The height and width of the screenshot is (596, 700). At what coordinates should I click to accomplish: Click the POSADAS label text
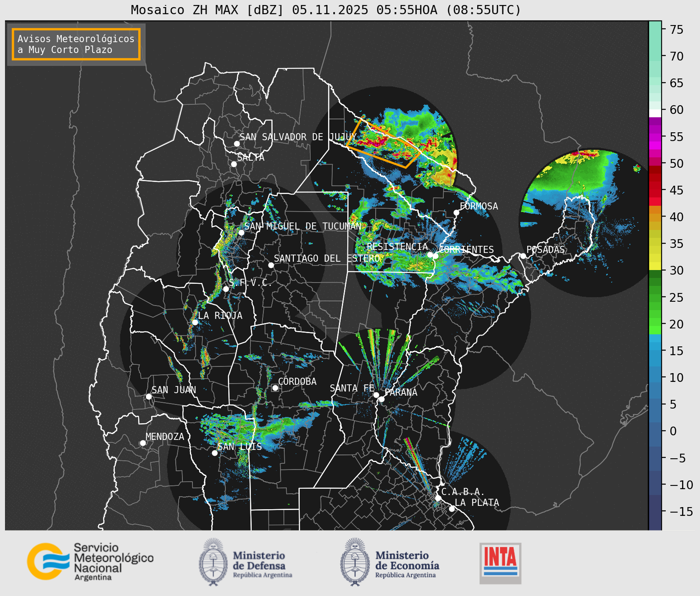pyautogui.click(x=545, y=250)
